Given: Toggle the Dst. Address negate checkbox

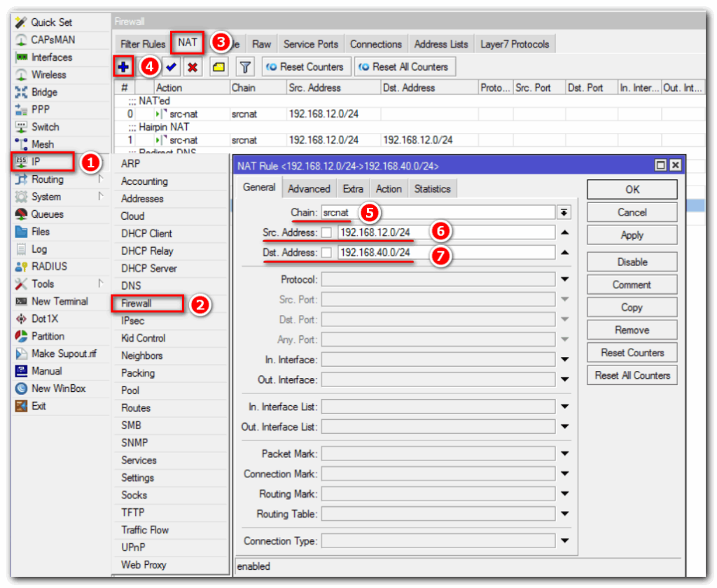Looking at the screenshot, I should click(x=326, y=253).
